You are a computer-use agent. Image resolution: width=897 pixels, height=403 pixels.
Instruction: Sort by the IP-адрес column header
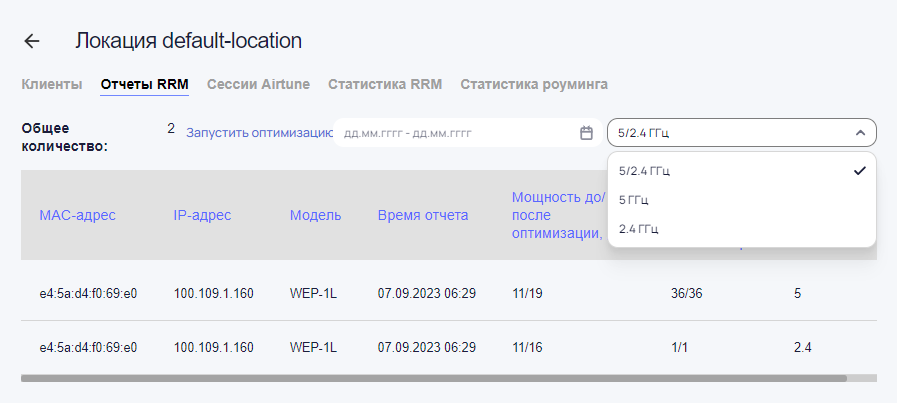tap(202, 215)
